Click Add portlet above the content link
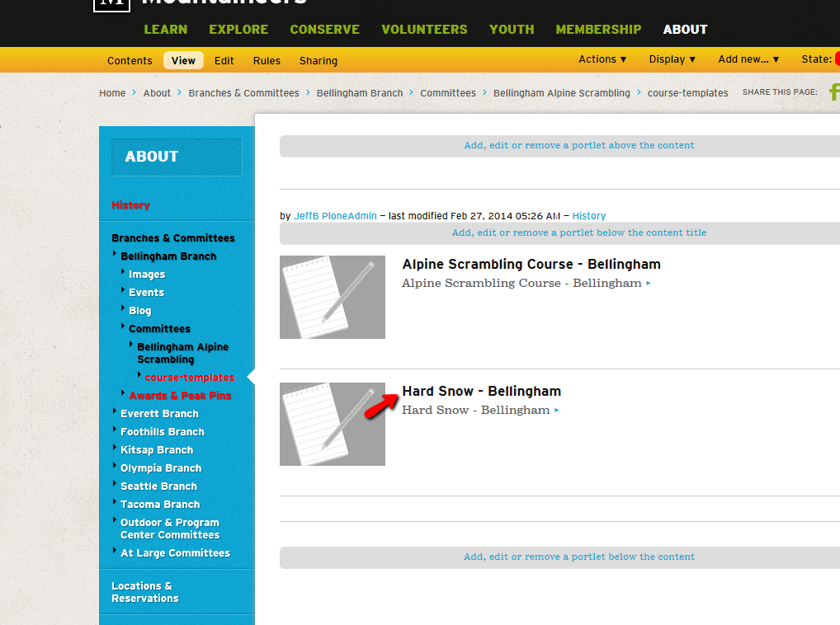Screen dimensions: 840x625 click(x=578, y=145)
